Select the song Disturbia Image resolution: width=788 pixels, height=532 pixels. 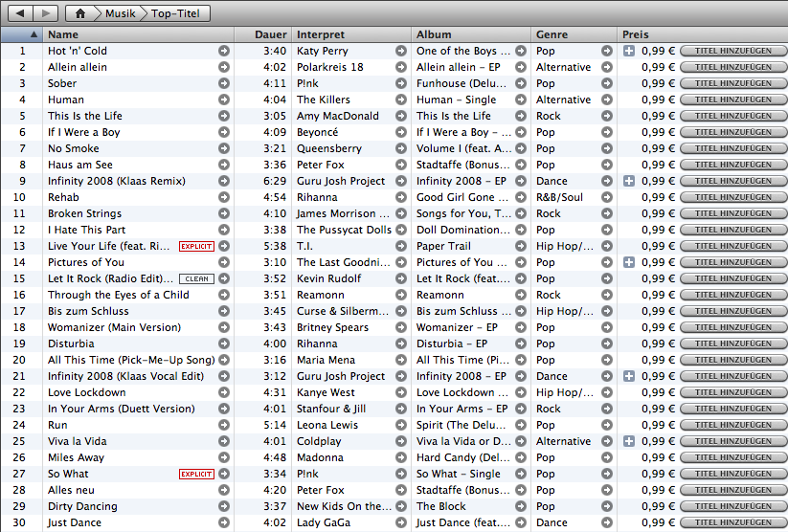point(71,344)
